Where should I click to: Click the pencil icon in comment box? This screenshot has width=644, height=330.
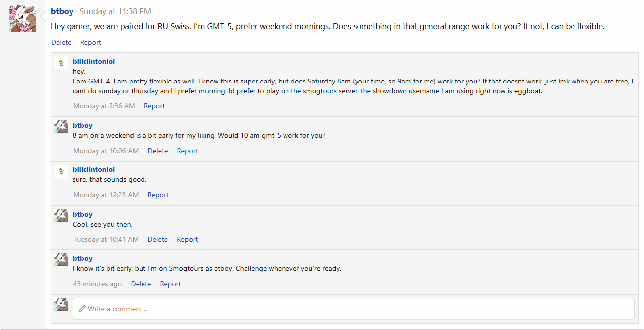82,309
